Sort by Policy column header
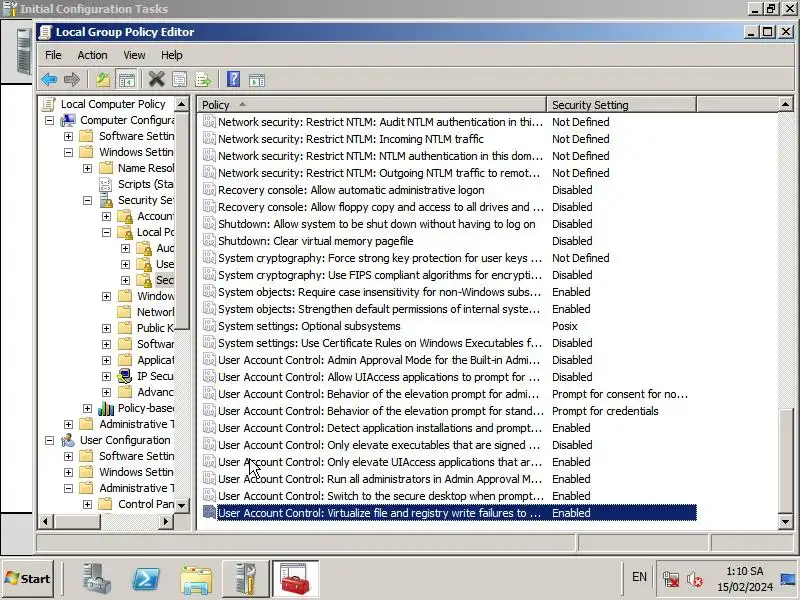The height and width of the screenshot is (600, 800). coord(372,105)
